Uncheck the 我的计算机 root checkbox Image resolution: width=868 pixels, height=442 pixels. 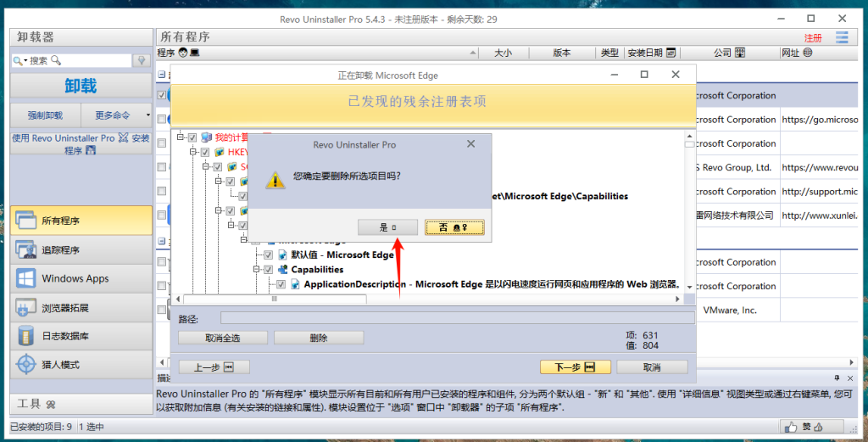tap(192, 137)
